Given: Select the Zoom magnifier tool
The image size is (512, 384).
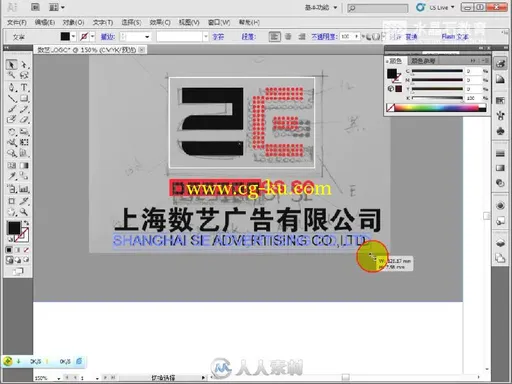Looking at the screenshot, I should pyautogui.click(x=24, y=212).
